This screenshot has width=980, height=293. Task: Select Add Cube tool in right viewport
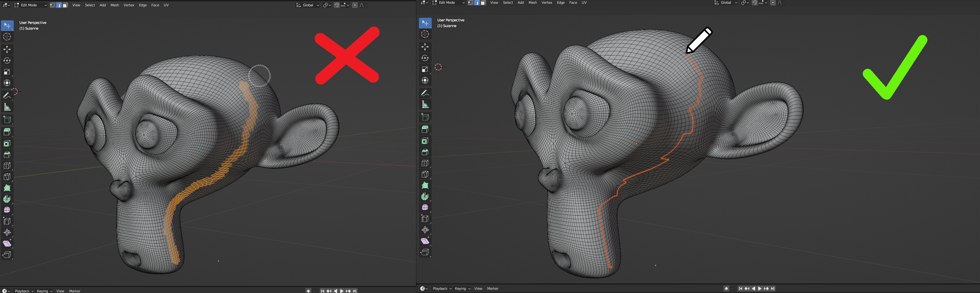pyautogui.click(x=425, y=117)
